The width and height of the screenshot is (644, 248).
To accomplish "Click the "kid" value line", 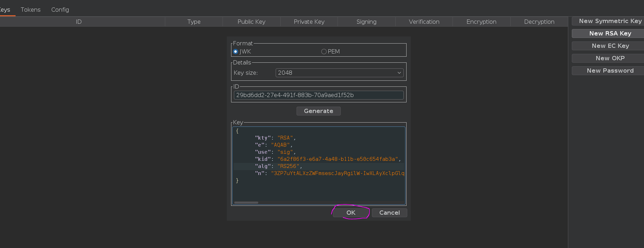I will point(328,159).
